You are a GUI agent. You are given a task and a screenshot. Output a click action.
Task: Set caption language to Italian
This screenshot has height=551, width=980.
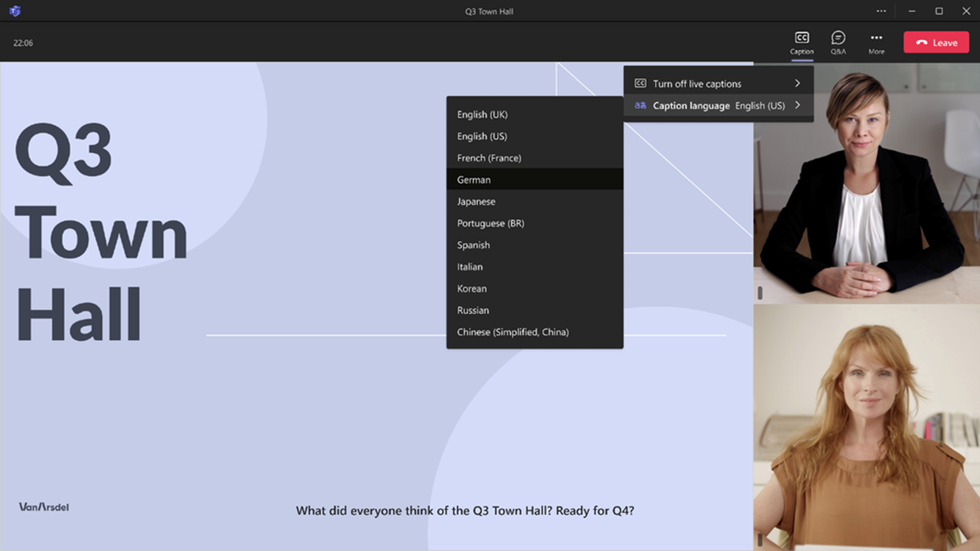tap(534, 267)
